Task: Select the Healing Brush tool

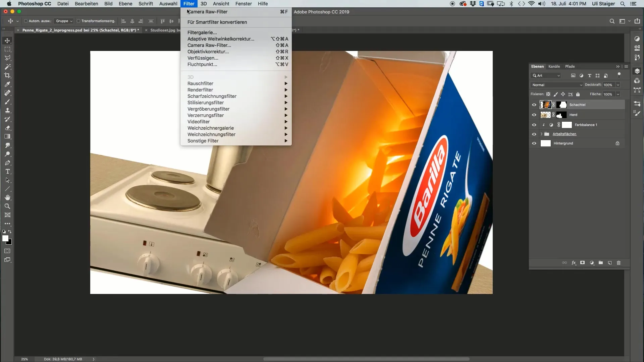Action: [7, 93]
